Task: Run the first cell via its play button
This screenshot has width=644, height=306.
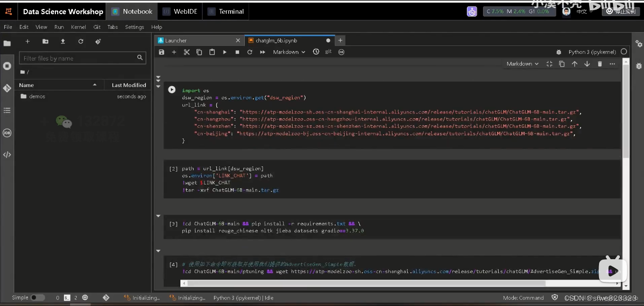Action: [172, 90]
